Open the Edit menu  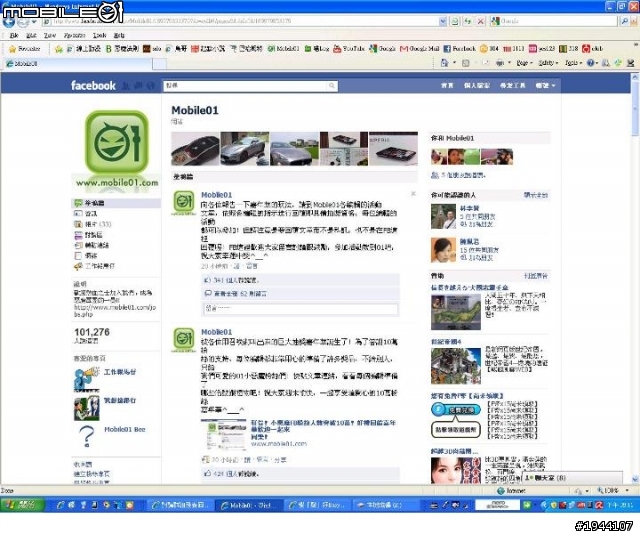point(31,36)
